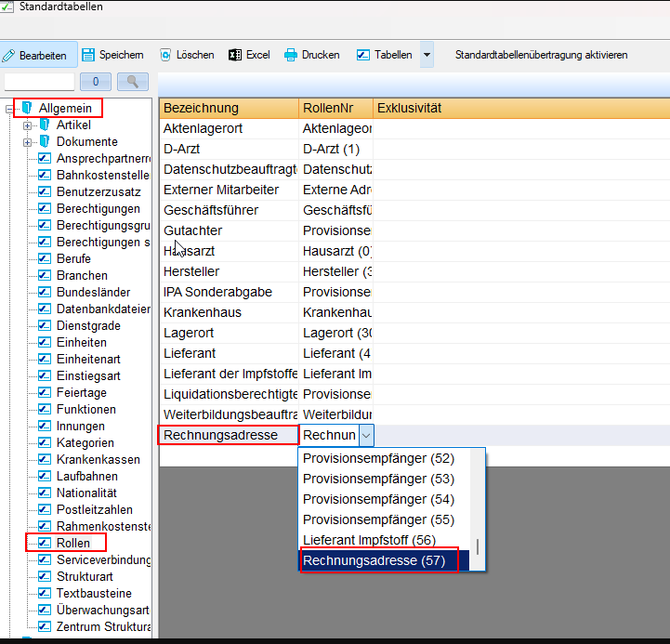Click the Bearbeiten toolbar button
The image size is (670, 644).
38,55
